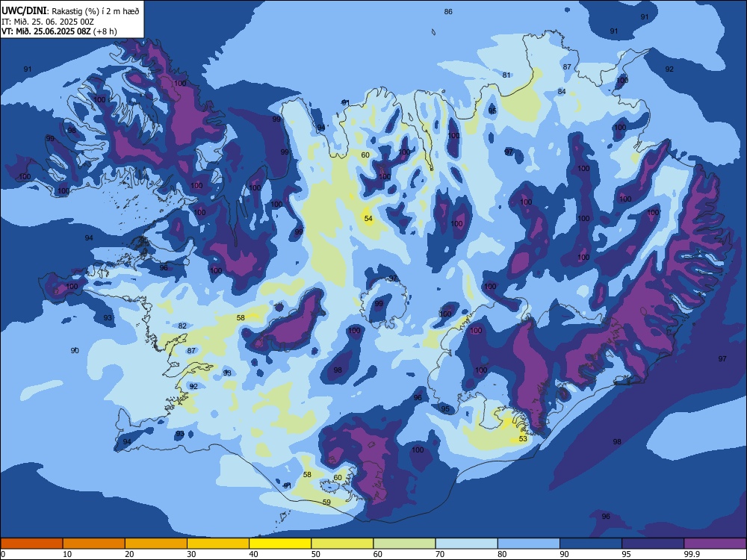Click the legend scale label 99.9
The height and width of the screenshot is (560, 747).
pyautogui.click(x=692, y=554)
